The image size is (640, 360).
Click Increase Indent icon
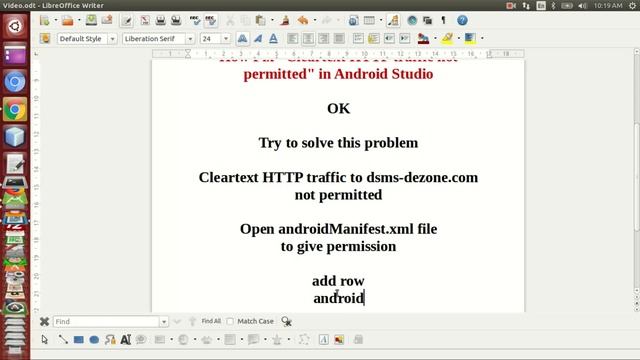click(x=404, y=38)
